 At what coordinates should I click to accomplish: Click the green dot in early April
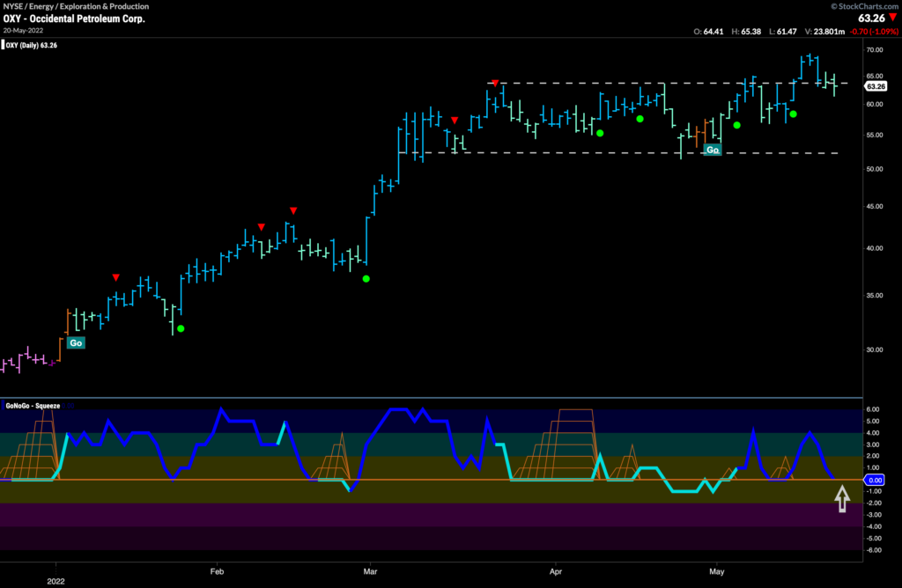pos(600,133)
